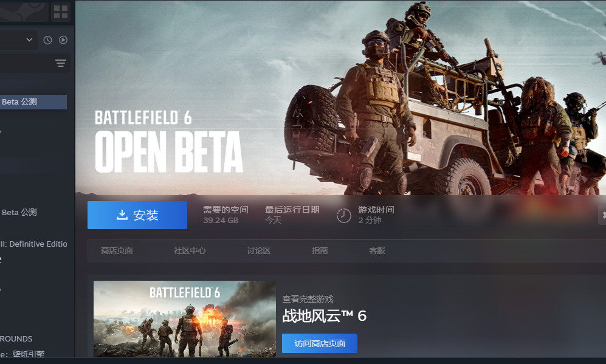Select the second Beta 公测 entry in the sidebar
This screenshot has width=606, height=364.
coord(19,212)
